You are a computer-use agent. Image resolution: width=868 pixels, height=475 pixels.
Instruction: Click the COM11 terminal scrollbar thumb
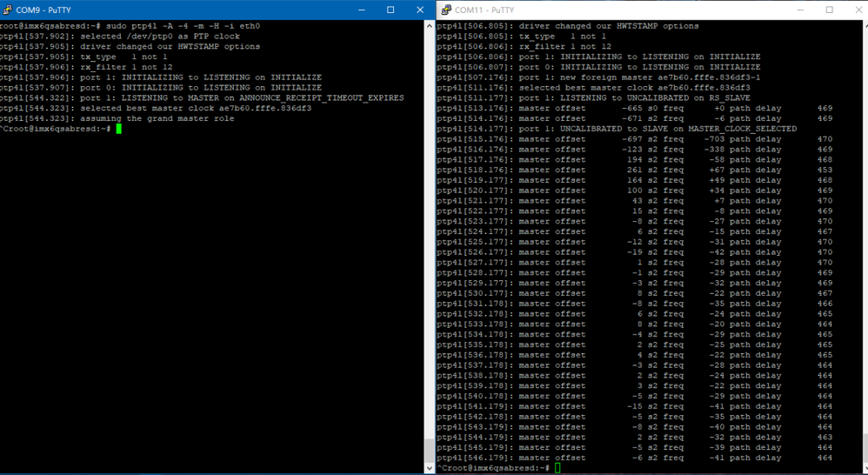(865, 448)
